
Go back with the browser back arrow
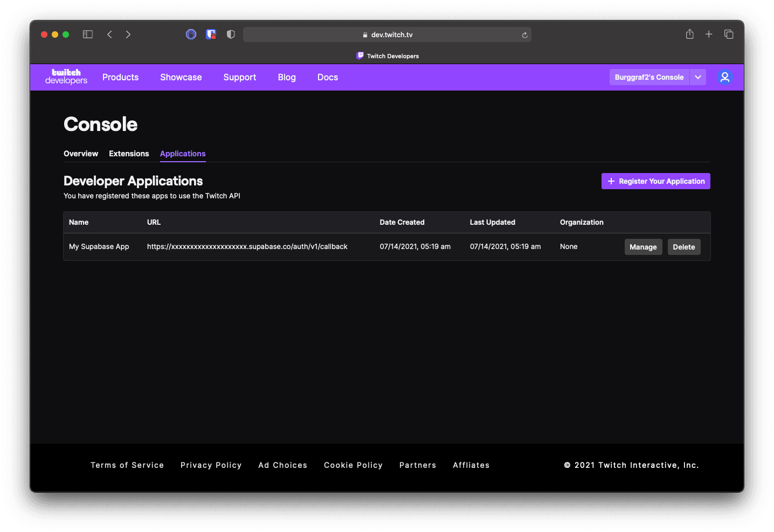[110, 34]
